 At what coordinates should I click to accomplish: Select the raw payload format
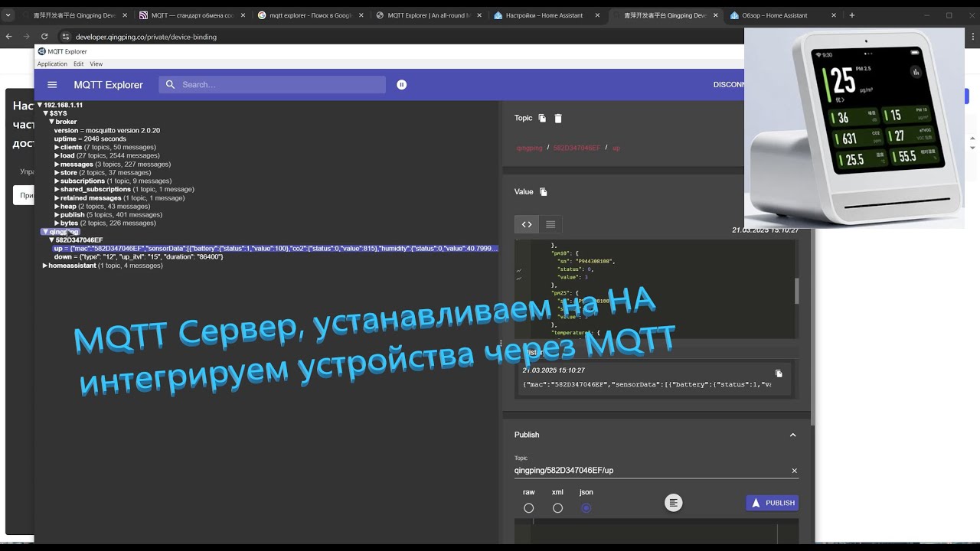tap(529, 508)
